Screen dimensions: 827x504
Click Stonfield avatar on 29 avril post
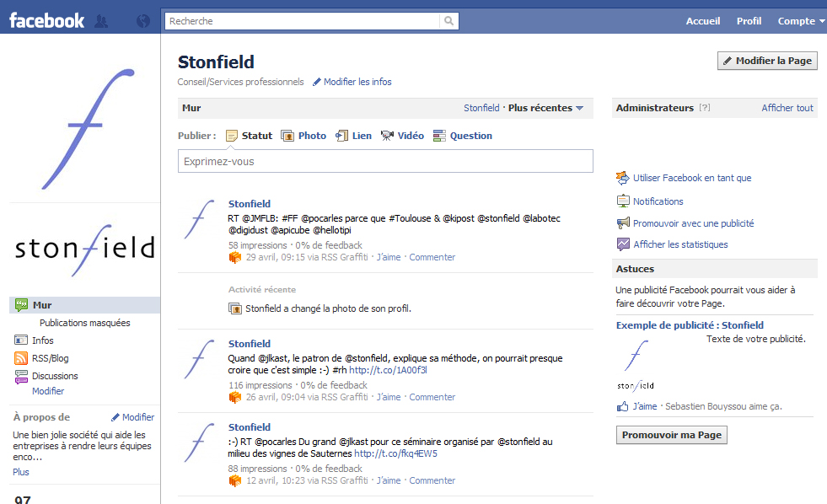click(199, 219)
